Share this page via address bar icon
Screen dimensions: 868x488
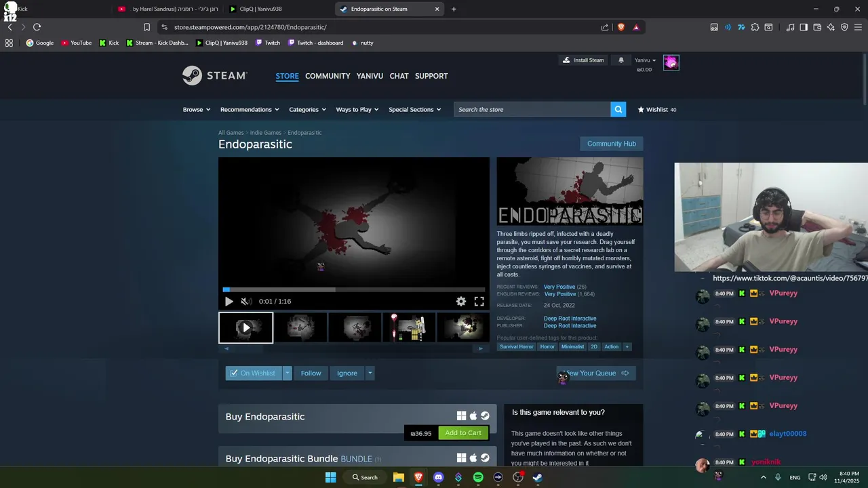(x=605, y=27)
